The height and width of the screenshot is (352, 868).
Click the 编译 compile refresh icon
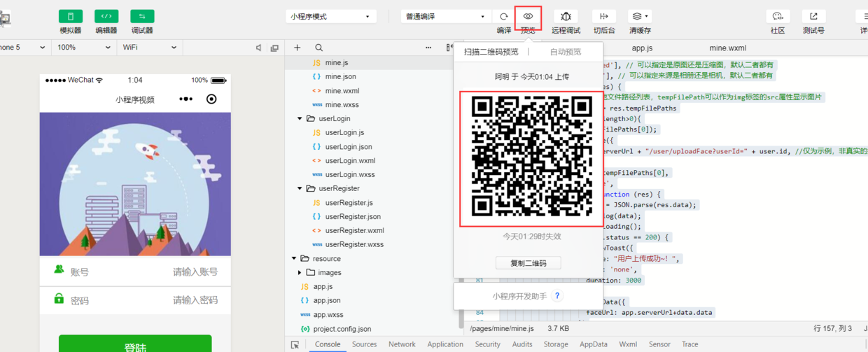tap(504, 16)
